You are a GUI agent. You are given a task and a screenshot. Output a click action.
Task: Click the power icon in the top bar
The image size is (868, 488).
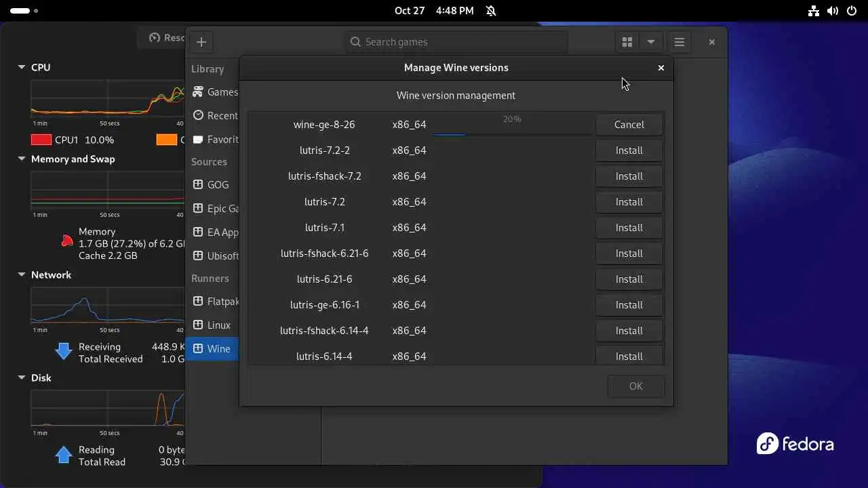click(851, 11)
